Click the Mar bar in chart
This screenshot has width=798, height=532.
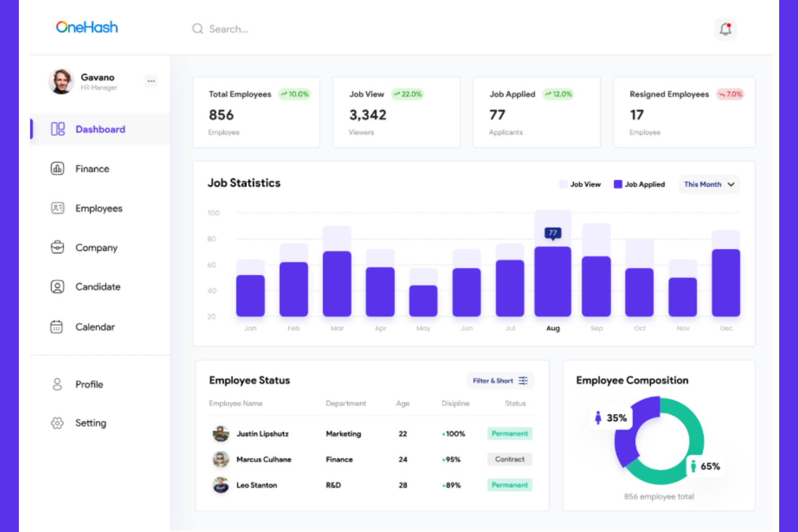(x=337, y=284)
